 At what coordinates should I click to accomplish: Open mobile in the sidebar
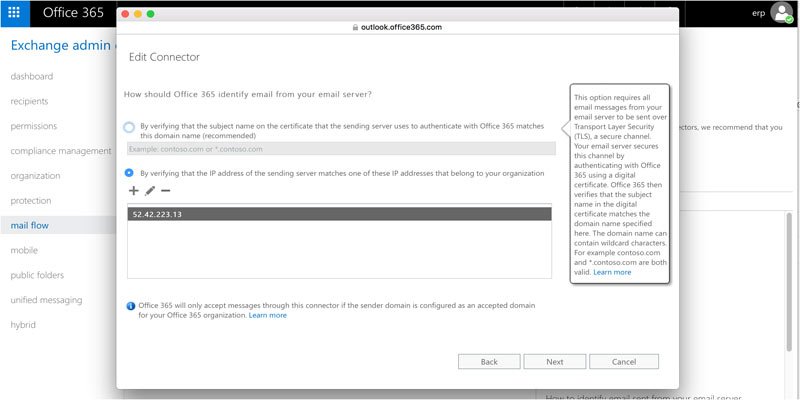pyautogui.click(x=24, y=250)
